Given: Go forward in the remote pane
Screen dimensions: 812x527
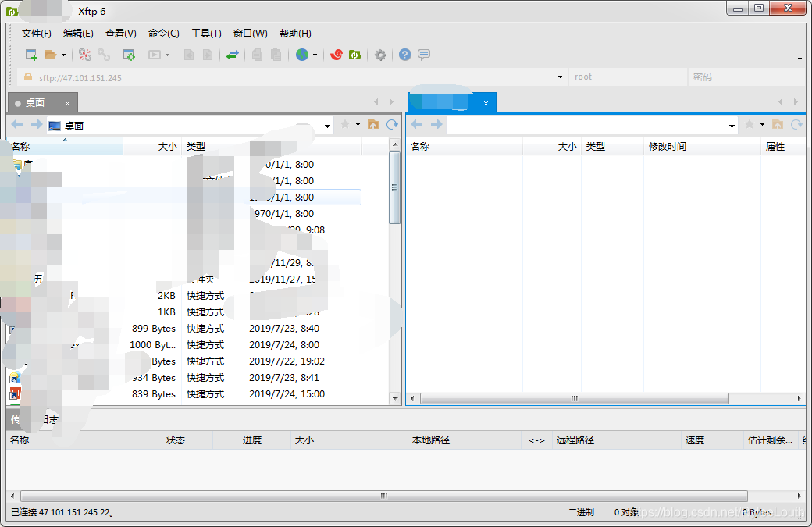Looking at the screenshot, I should click(x=436, y=124).
